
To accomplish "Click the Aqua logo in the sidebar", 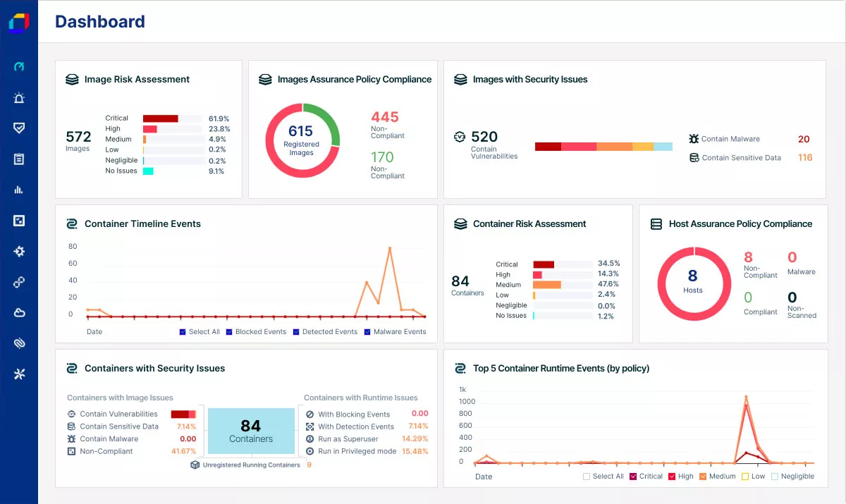I will (19, 23).
